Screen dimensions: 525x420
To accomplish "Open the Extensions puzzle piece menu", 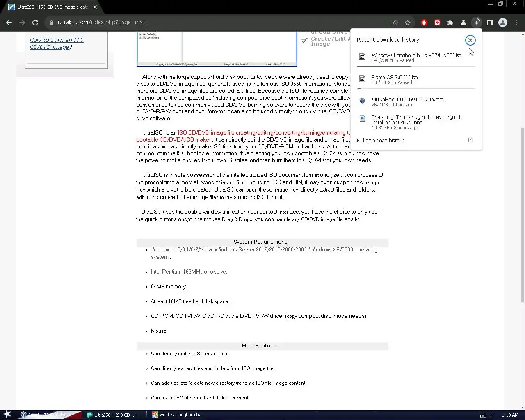I will [x=450, y=23].
